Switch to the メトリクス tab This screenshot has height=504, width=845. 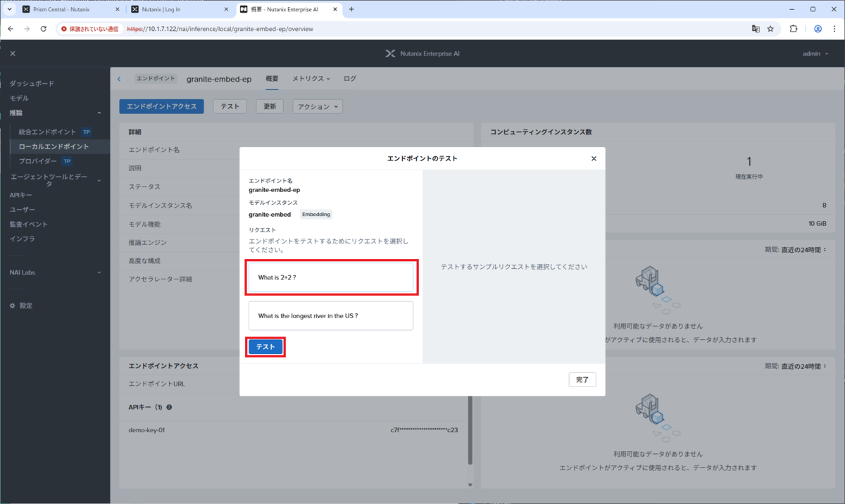tap(311, 79)
